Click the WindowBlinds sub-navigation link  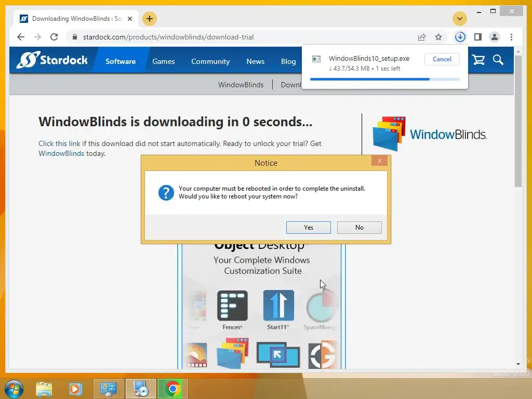click(241, 85)
